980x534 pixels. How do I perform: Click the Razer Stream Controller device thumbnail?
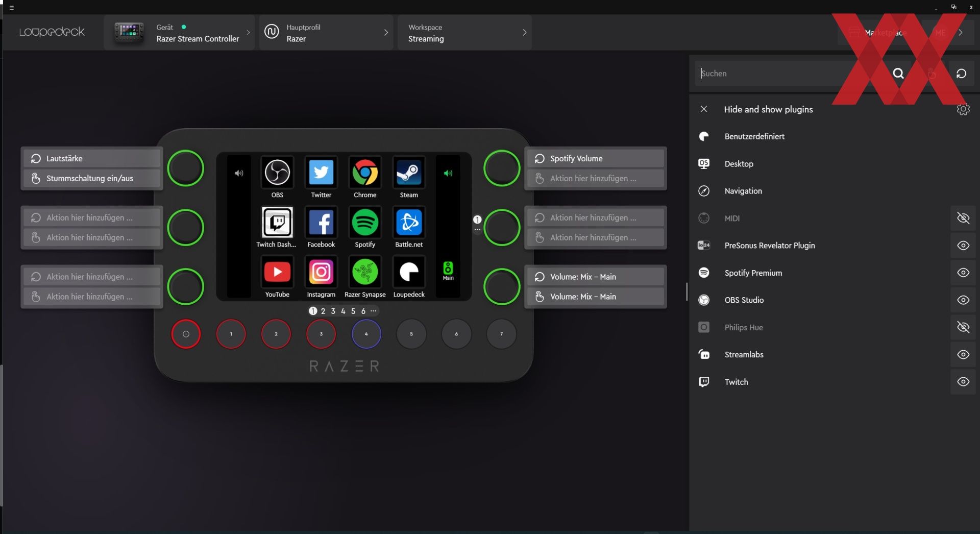[129, 32]
